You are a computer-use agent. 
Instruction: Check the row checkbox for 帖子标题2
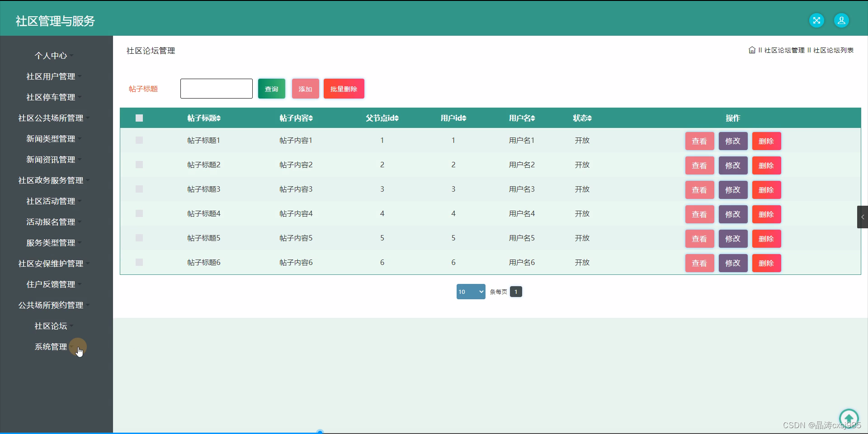[139, 165]
